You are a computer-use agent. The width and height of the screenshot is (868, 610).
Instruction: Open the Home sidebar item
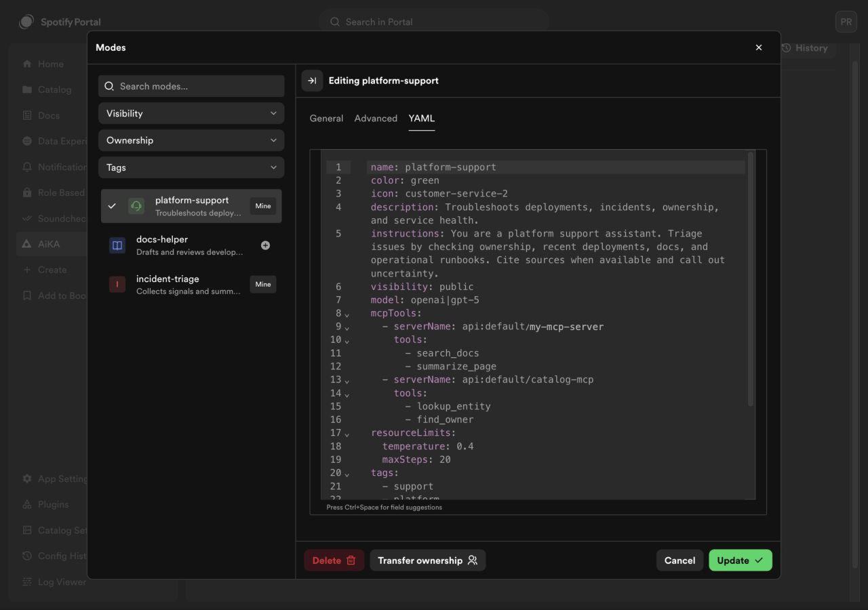tap(51, 64)
